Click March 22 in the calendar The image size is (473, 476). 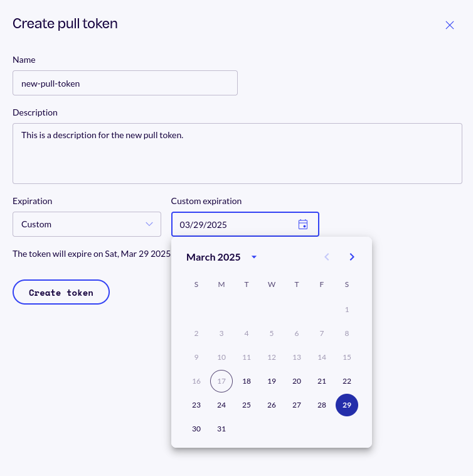point(347,381)
